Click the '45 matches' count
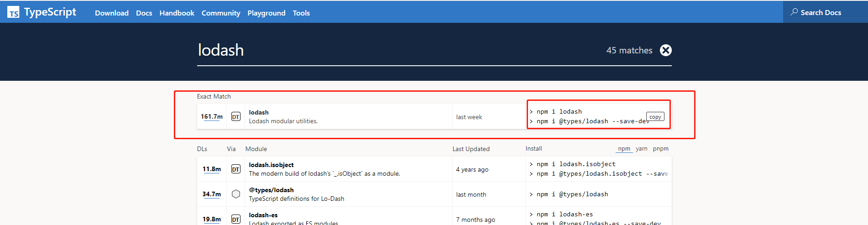This screenshot has height=225, width=868. point(629,50)
